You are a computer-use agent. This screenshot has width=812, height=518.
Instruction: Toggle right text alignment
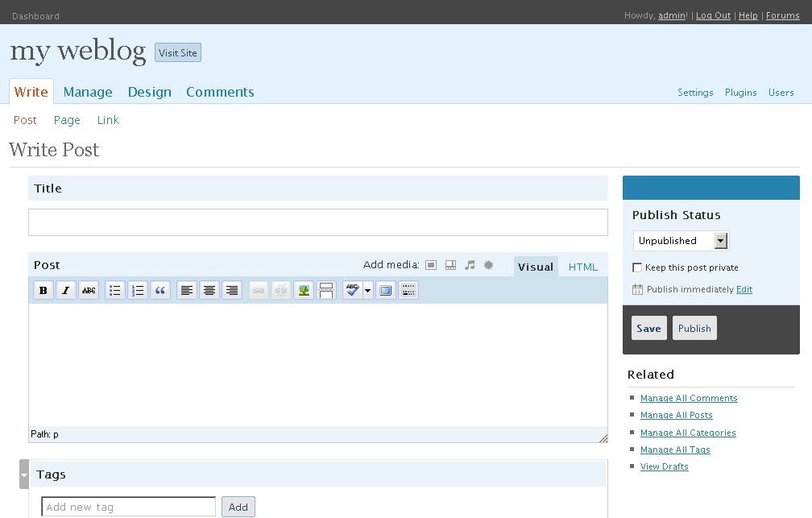(x=232, y=290)
